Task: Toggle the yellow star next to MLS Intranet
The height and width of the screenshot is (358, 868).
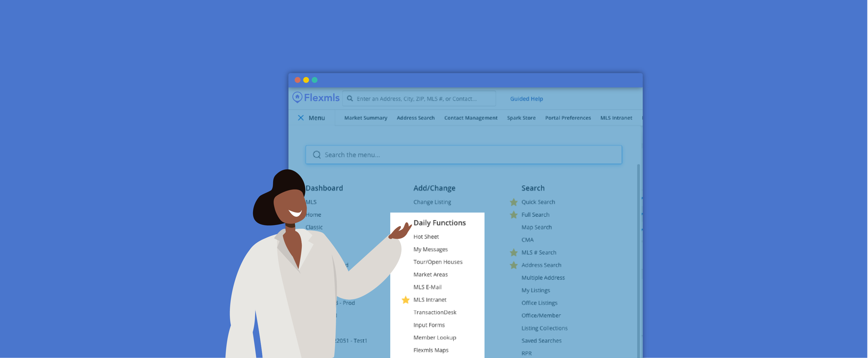Action: 405,299
